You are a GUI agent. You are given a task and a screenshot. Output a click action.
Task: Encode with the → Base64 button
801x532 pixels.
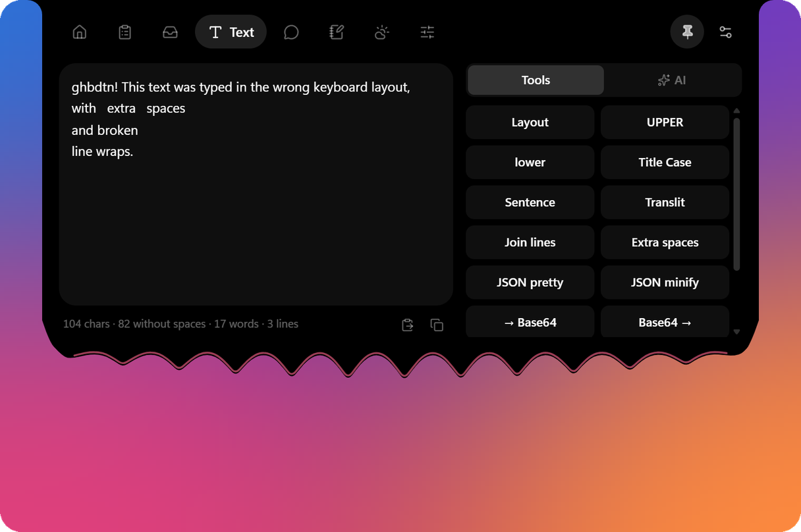(x=530, y=322)
